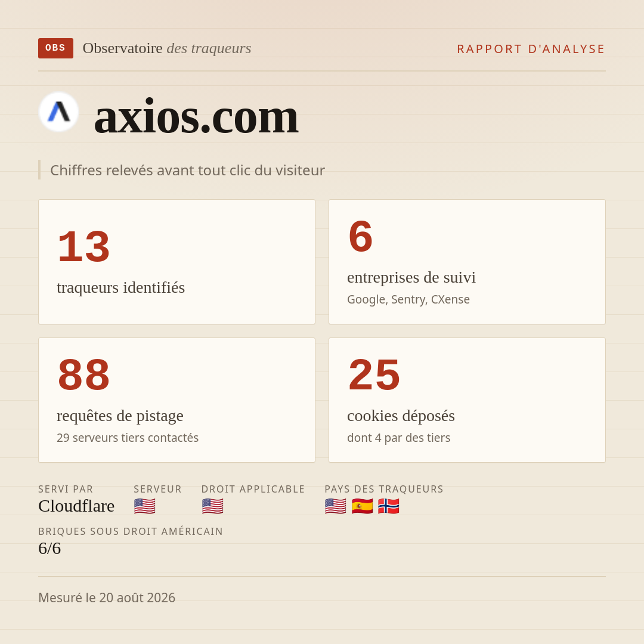The width and height of the screenshot is (644, 644).
Task: Click the number 6 for entreprises
Action: point(360,237)
